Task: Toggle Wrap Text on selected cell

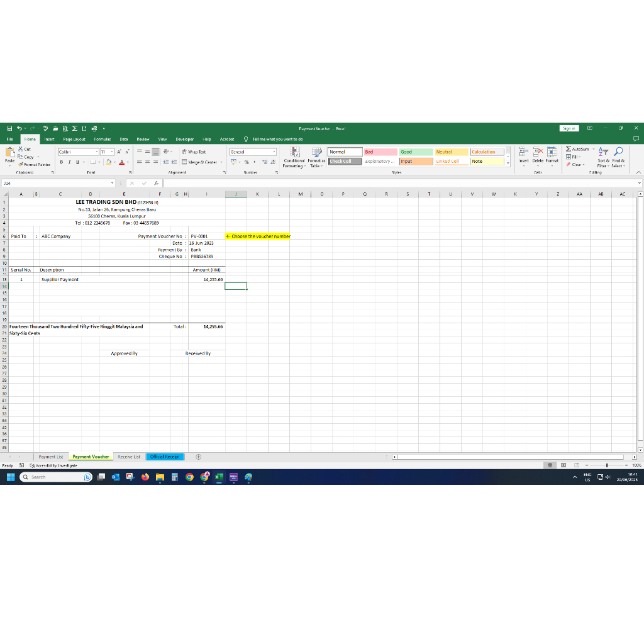Action: [x=194, y=152]
